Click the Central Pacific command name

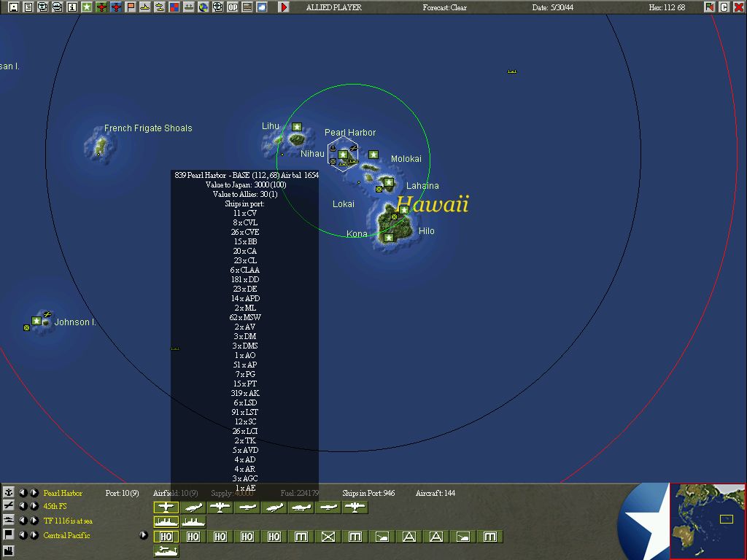coord(66,535)
